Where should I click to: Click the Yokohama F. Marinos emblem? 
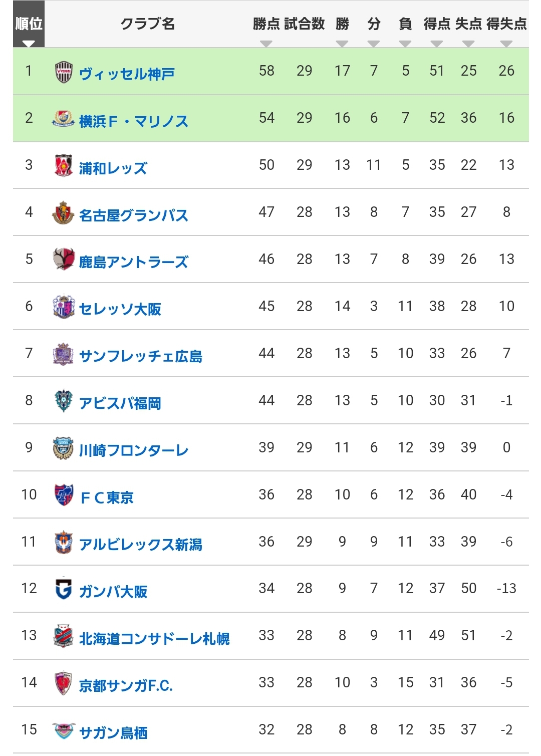tap(64, 119)
